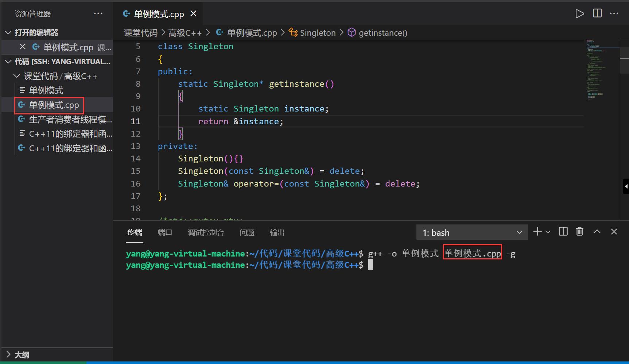Run the C++ file with play icon

579,14
